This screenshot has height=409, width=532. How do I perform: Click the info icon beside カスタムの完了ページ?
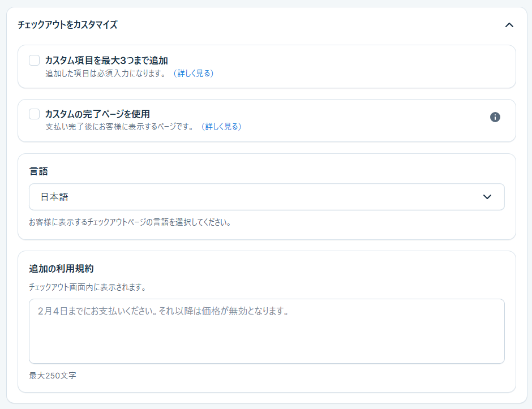pyautogui.click(x=495, y=117)
